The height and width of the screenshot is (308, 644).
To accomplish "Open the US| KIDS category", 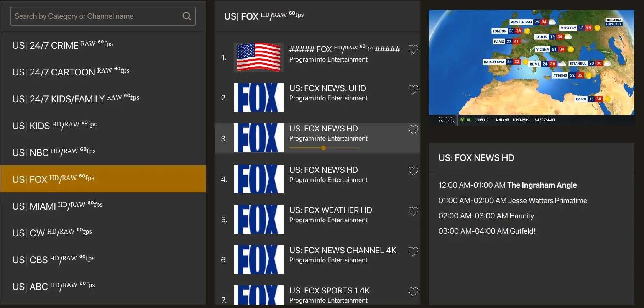I will click(x=103, y=125).
